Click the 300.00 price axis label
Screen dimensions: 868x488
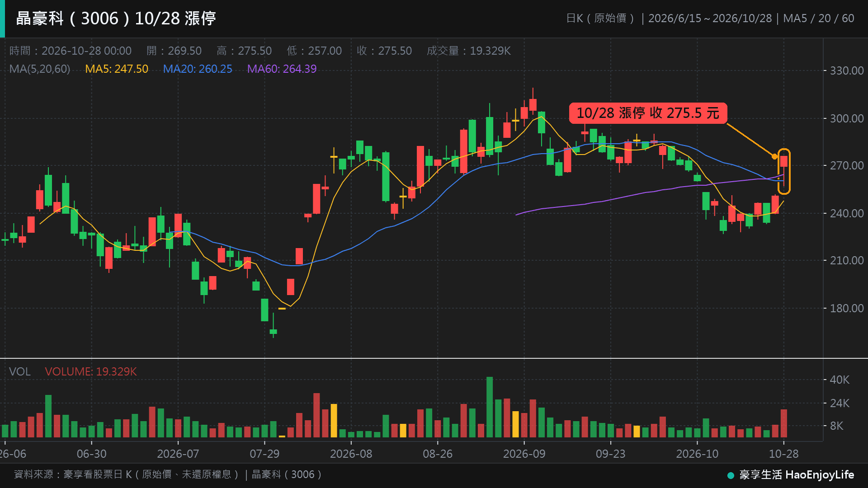[x=847, y=118]
